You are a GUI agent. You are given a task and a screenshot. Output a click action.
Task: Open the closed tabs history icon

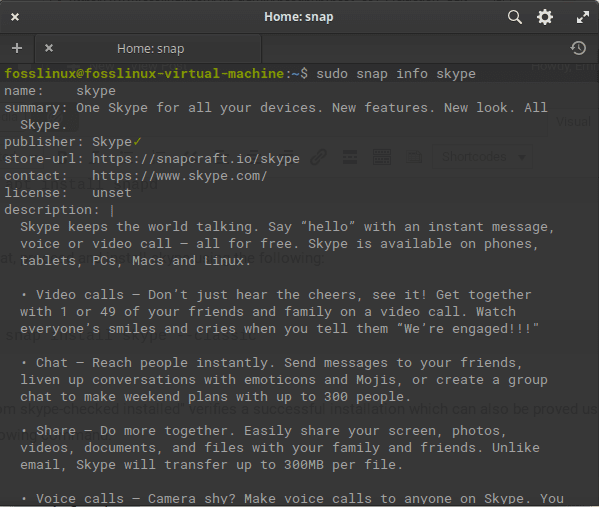[x=578, y=48]
